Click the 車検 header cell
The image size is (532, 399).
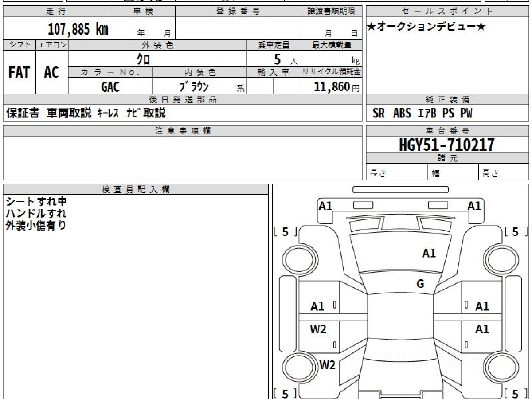coord(143,12)
